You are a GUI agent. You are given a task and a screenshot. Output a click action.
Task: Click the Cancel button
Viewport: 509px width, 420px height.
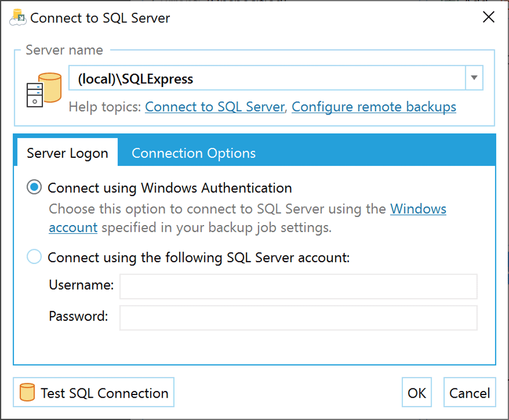coord(470,392)
